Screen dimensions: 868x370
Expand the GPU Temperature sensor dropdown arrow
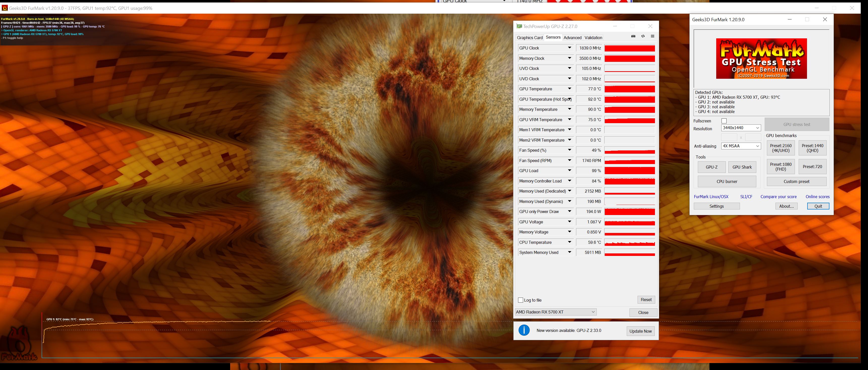point(570,89)
